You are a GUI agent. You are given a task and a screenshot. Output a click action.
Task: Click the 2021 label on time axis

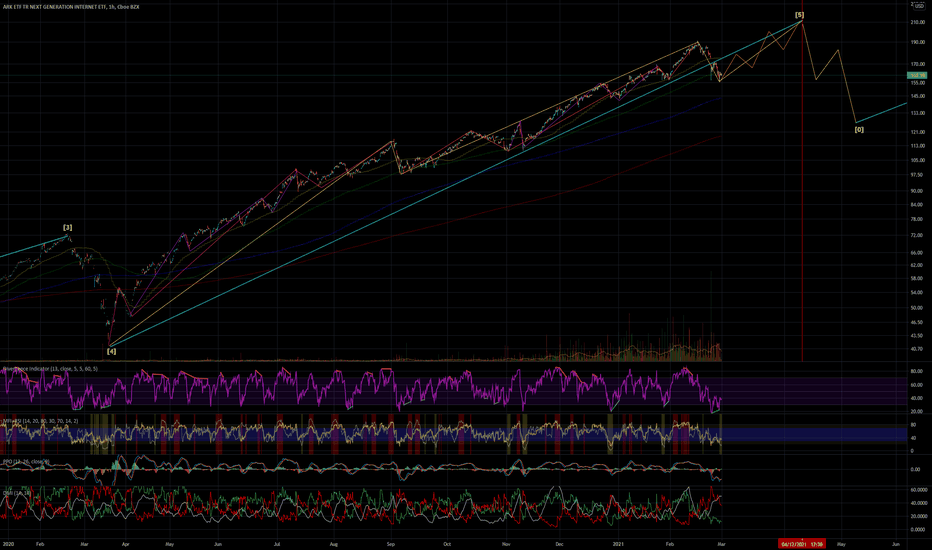point(619,544)
